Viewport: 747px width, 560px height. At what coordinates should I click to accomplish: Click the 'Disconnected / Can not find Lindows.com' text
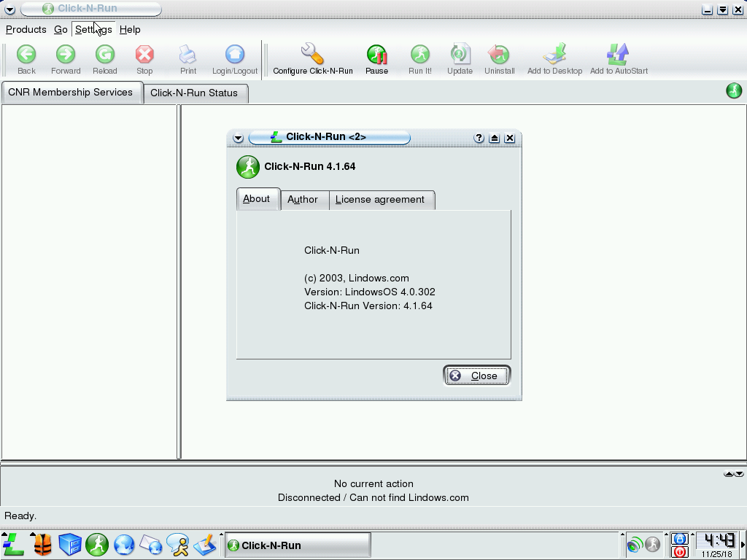pyautogui.click(x=373, y=497)
